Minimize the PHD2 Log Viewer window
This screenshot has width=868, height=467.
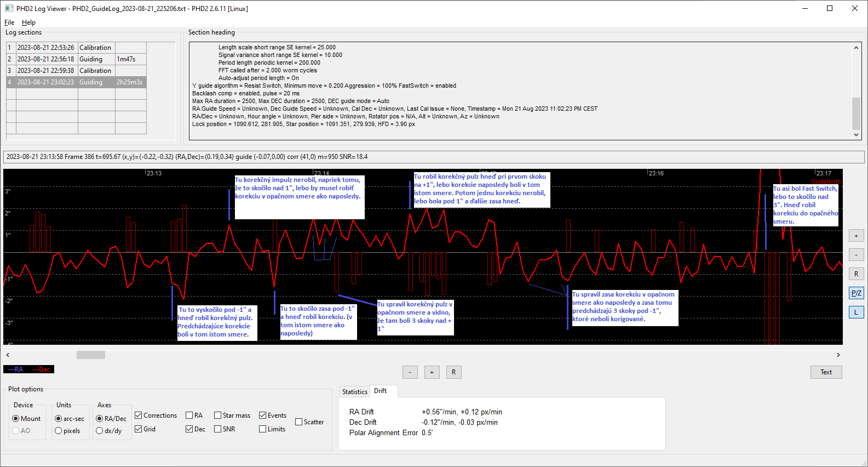[805, 8]
